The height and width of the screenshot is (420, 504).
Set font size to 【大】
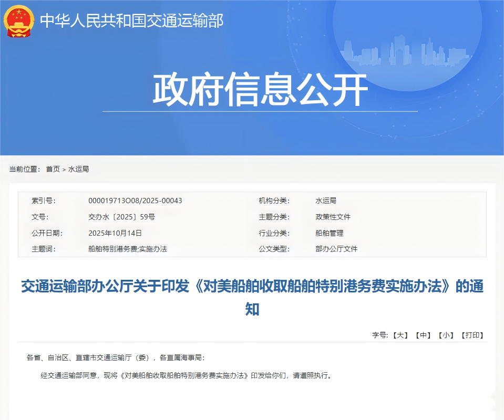(400, 335)
